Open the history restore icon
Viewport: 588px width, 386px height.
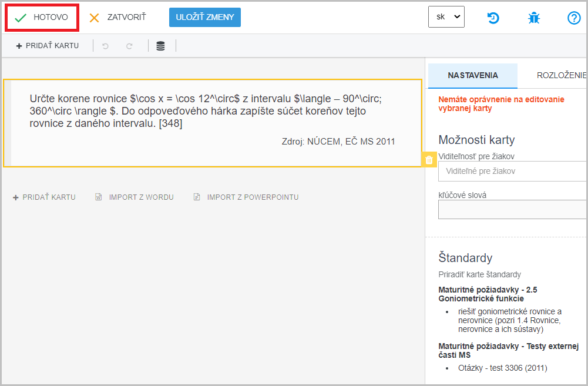[493, 18]
